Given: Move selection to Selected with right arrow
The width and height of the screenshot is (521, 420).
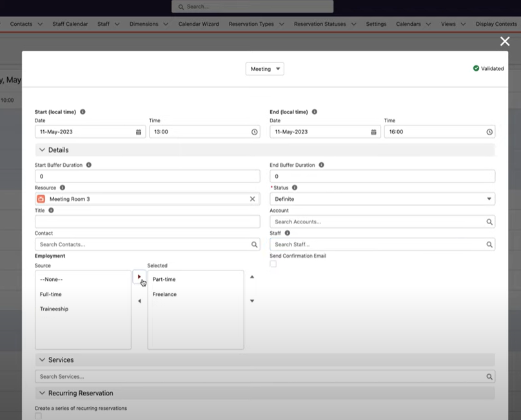Looking at the screenshot, I should tap(139, 276).
